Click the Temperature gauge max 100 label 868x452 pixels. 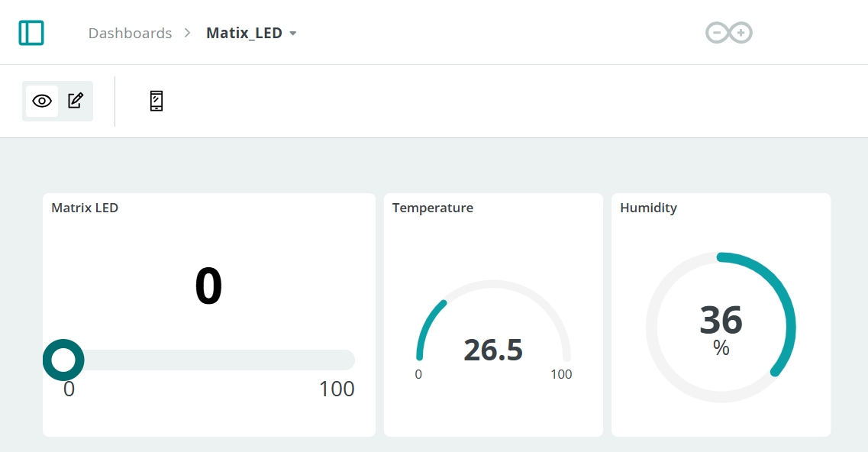(x=561, y=374)
